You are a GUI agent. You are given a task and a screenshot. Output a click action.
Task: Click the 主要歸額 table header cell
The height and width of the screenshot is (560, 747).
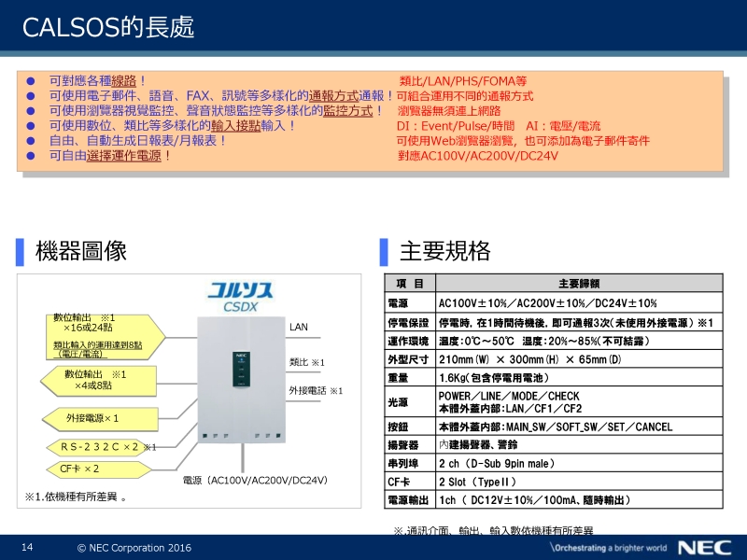tap(579, 284)
